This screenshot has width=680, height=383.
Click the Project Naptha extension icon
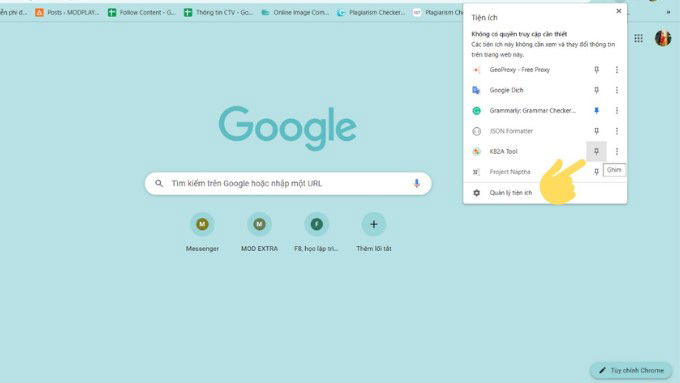pyautogui.click(x=477, y=172)
